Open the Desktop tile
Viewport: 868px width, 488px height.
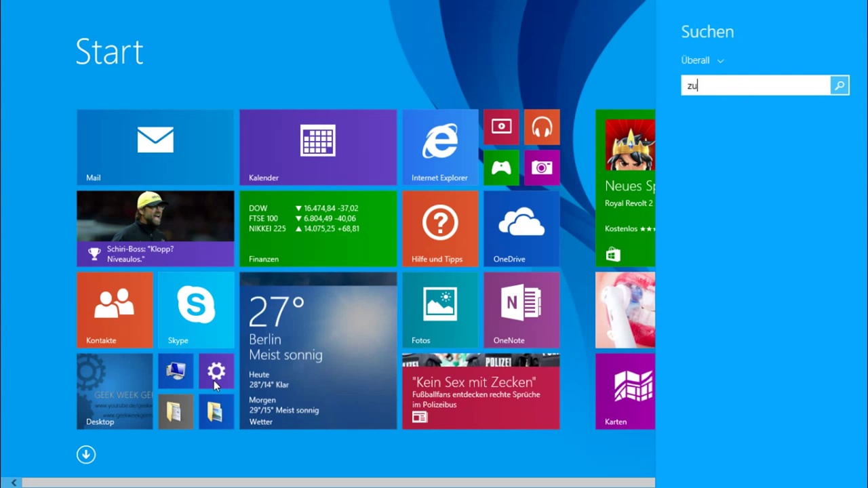[x=115, y=391]
